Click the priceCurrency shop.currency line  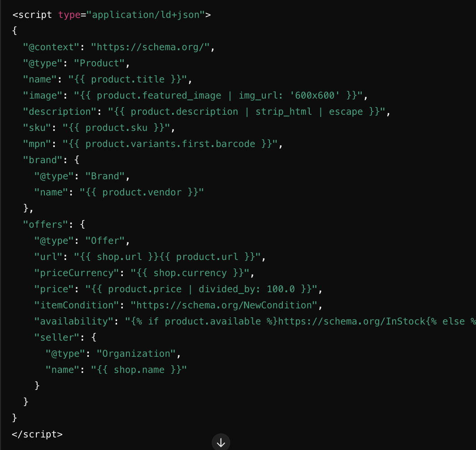pyautogui.click(x=144, y=273)
